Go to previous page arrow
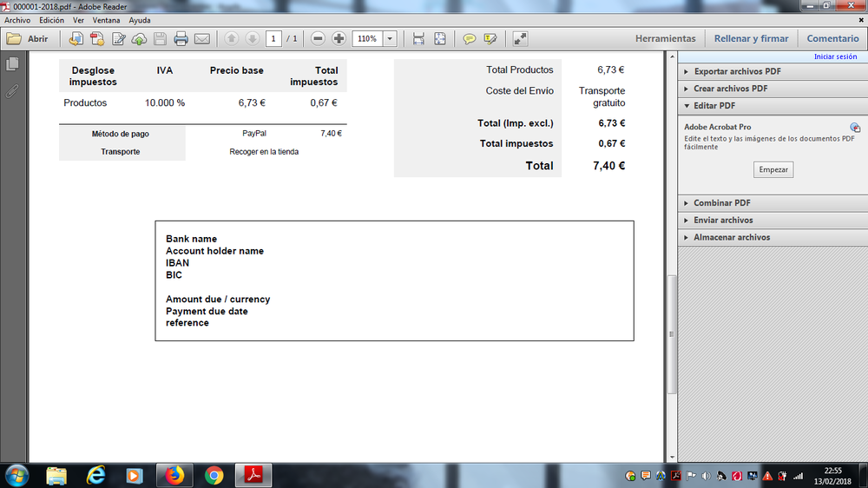The width and height of the screenshot is (868, 488). tap(232, 39)
